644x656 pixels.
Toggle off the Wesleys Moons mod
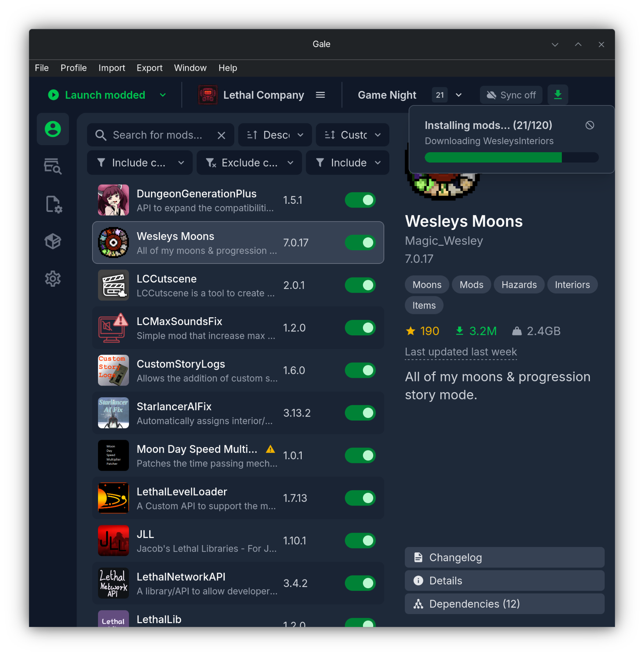point(360,242)
